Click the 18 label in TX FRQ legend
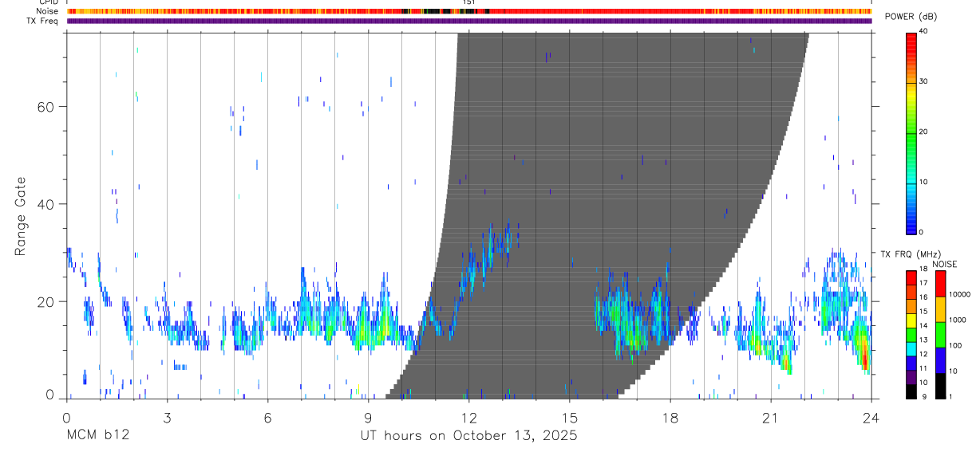 pos(923,269)
